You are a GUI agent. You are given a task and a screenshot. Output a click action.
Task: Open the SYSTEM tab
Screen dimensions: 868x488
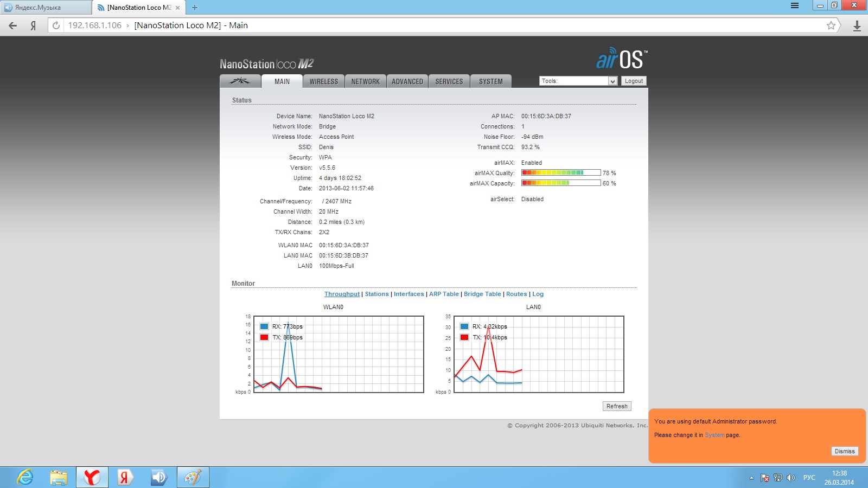490,81
